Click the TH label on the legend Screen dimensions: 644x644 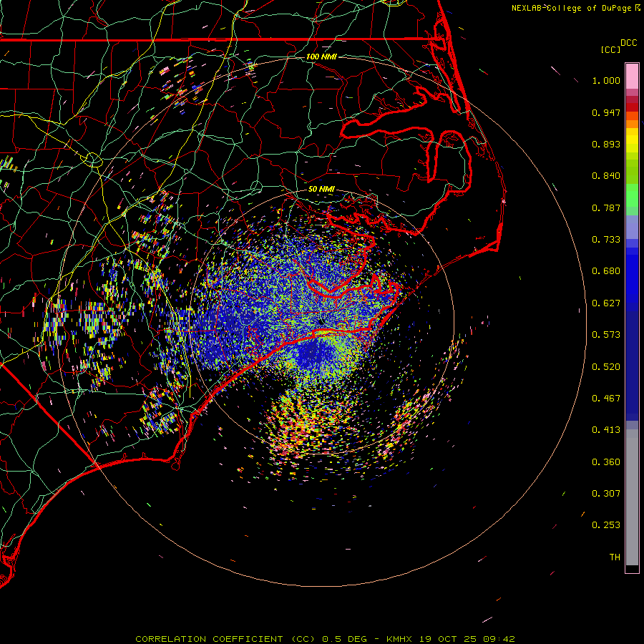click(x=615, y=557)
